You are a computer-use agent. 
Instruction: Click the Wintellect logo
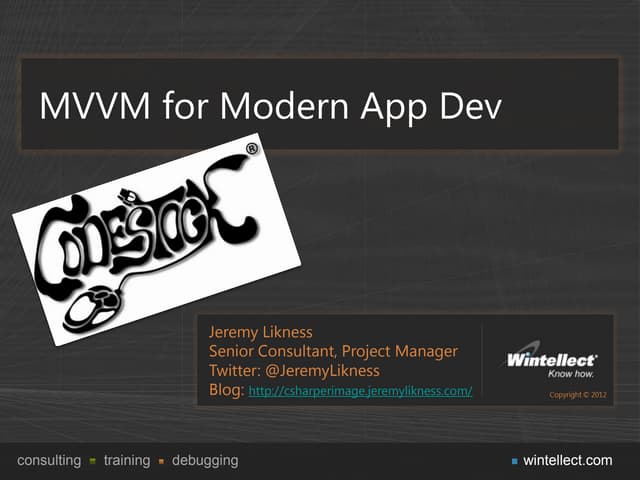(552, 358)
